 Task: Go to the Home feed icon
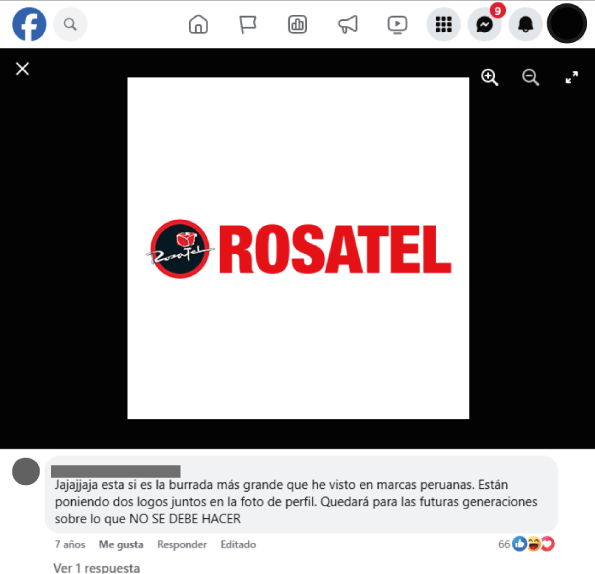click(198, 25)
